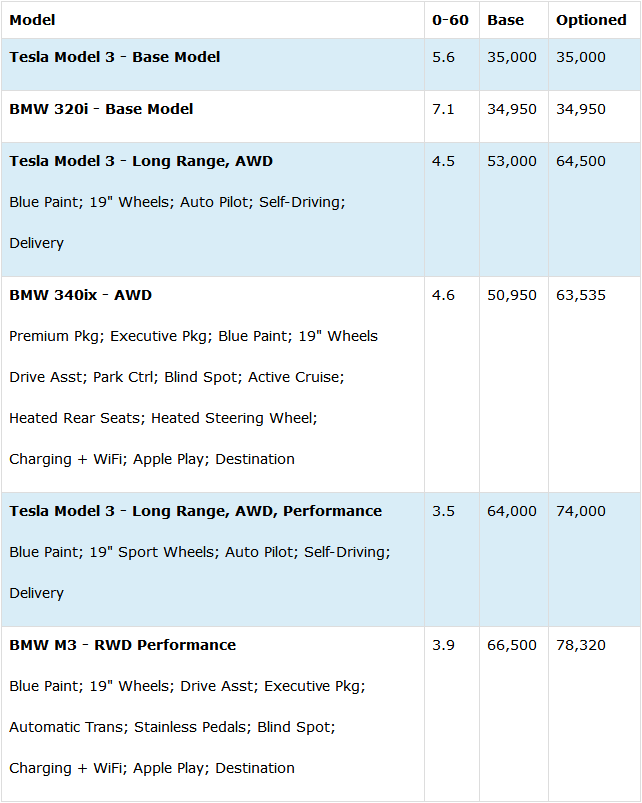Click the 63,535 optioned price
Viewport: 642px width, 803px height.
pos(581,295)
